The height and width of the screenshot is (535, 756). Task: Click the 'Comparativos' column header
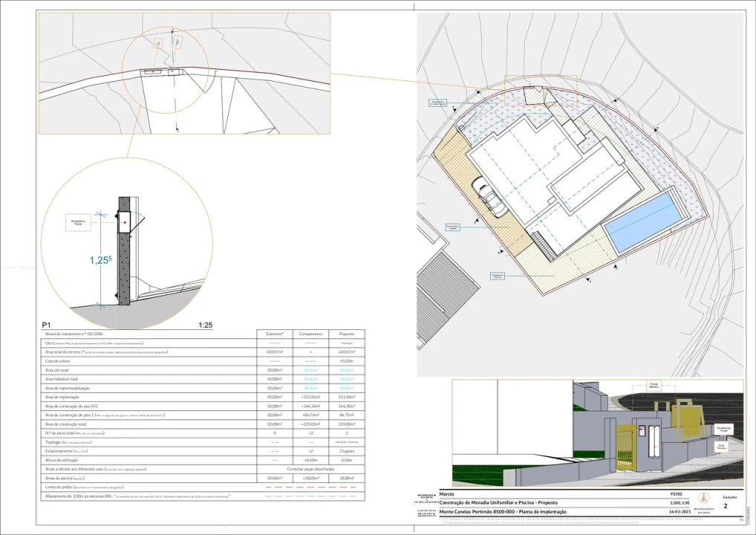tap(310, 334)
